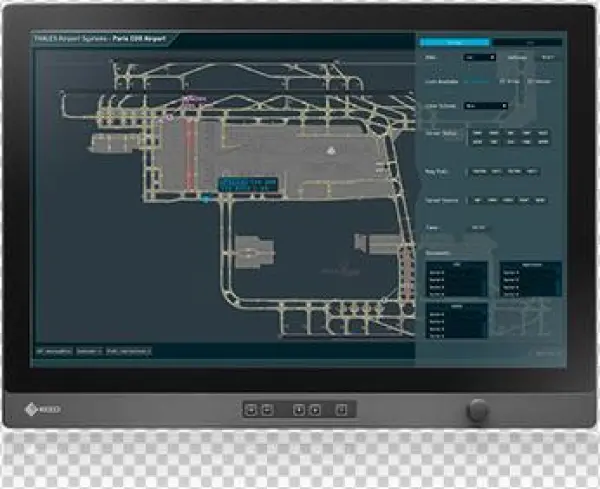Click the button at the side panel's bottom right
The image size is (600, 489).
pos(545,354)
